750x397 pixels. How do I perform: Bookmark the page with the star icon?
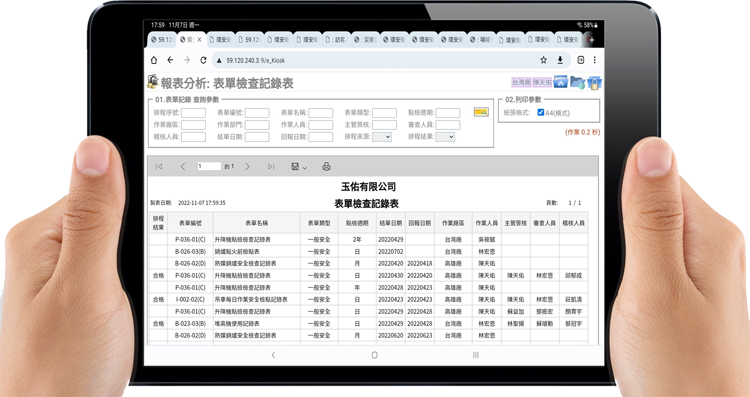543,60
